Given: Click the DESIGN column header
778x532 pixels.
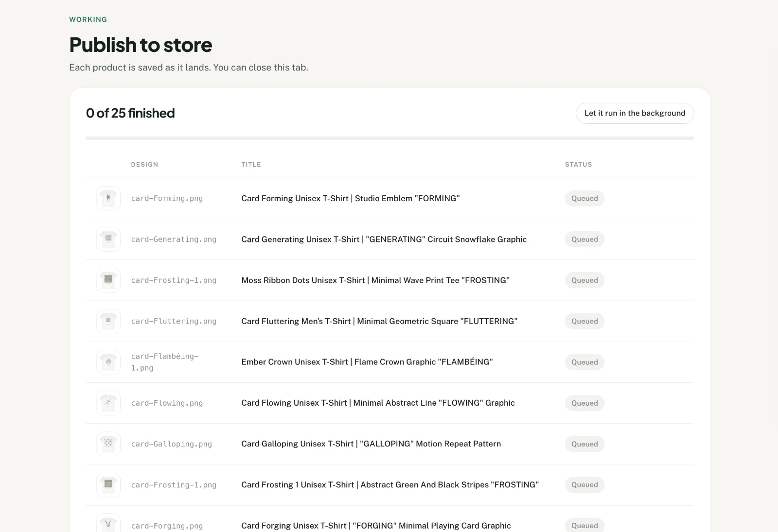Looking at the screenshot, I should tap(144, 164).
